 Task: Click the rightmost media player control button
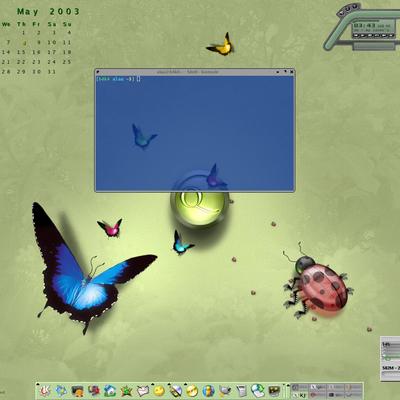tap(392, 35)
